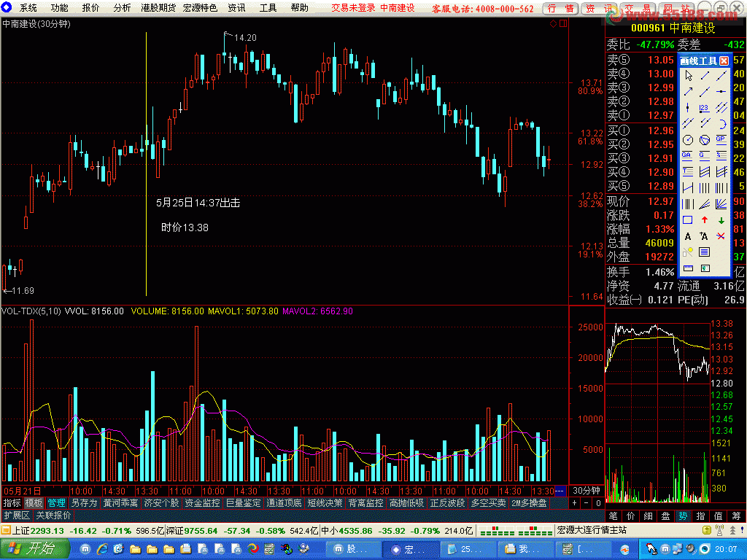Apply the 黄河乖离 indicator template
This screenshot has width=747, height=560.
point(120,503)
